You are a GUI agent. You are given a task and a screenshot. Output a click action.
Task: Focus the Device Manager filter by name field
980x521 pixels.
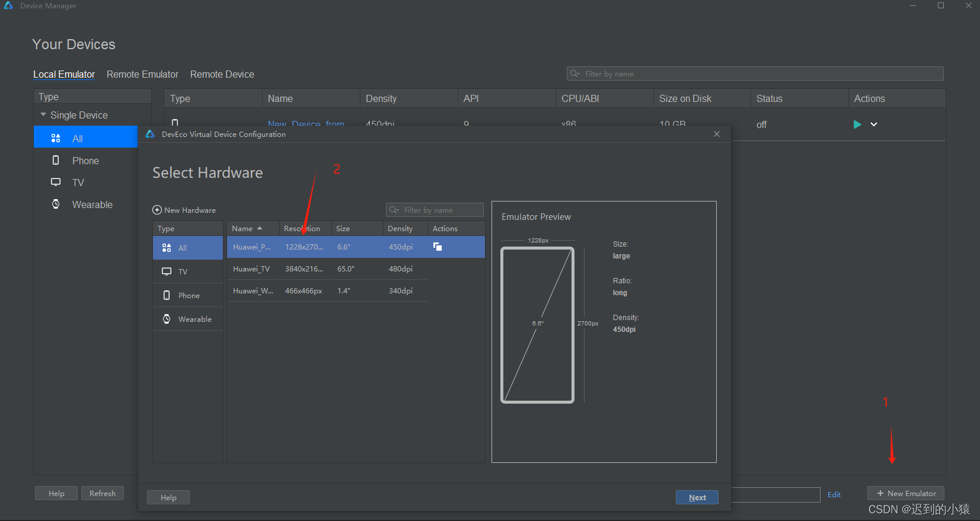coord(755,73)
